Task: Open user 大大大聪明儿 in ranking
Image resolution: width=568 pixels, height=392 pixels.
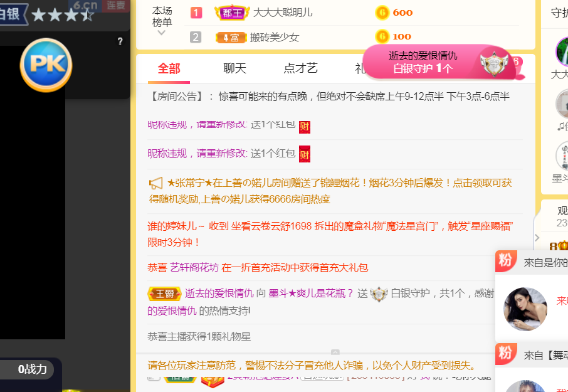Action: point(283,13)
